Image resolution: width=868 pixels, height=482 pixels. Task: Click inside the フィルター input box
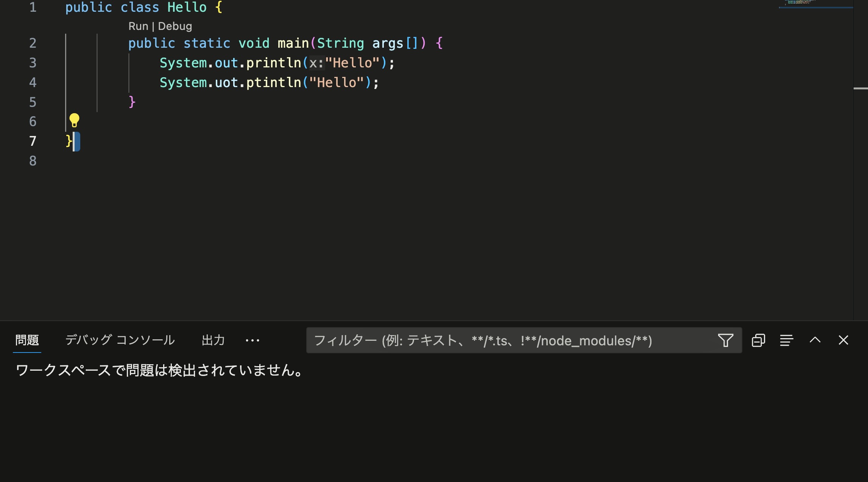click(492, 340)
